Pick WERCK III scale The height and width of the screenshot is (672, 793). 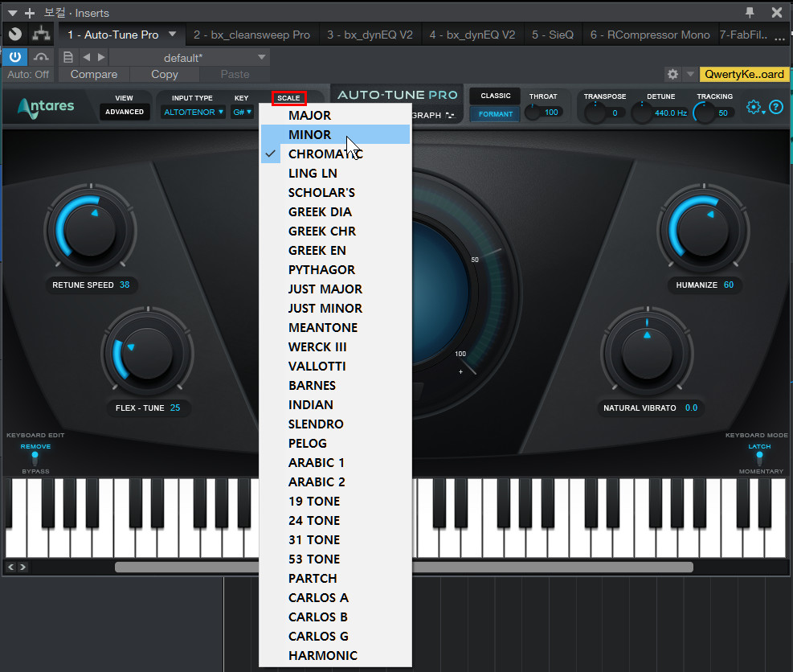335,346
